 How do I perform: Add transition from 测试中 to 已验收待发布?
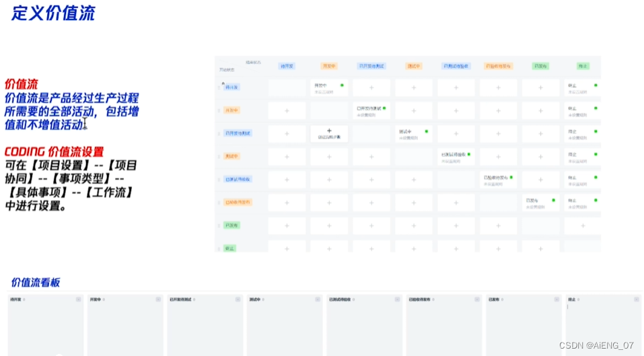[x=498, y=157]
